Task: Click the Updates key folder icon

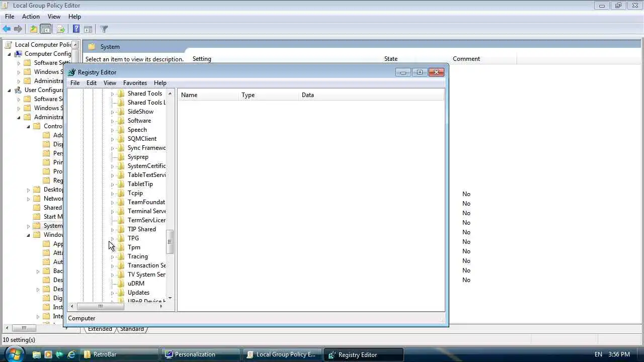Action: coord(121,293)
